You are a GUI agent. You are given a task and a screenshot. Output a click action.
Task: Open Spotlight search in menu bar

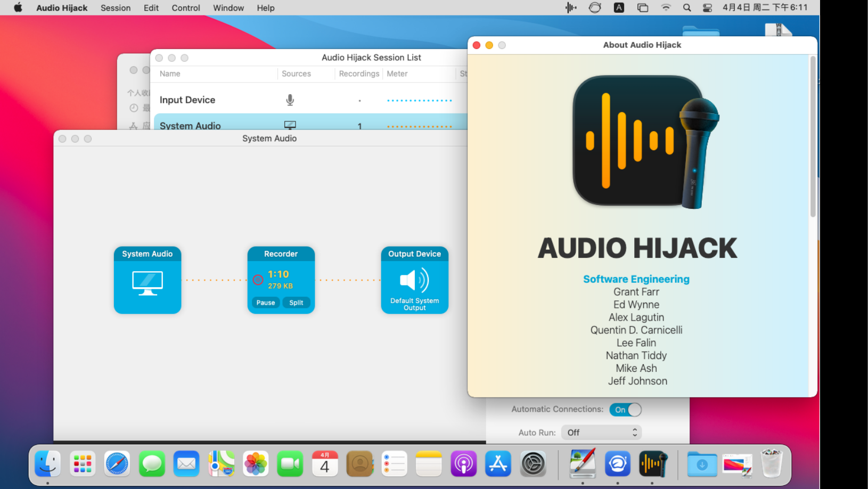(687, 7)
